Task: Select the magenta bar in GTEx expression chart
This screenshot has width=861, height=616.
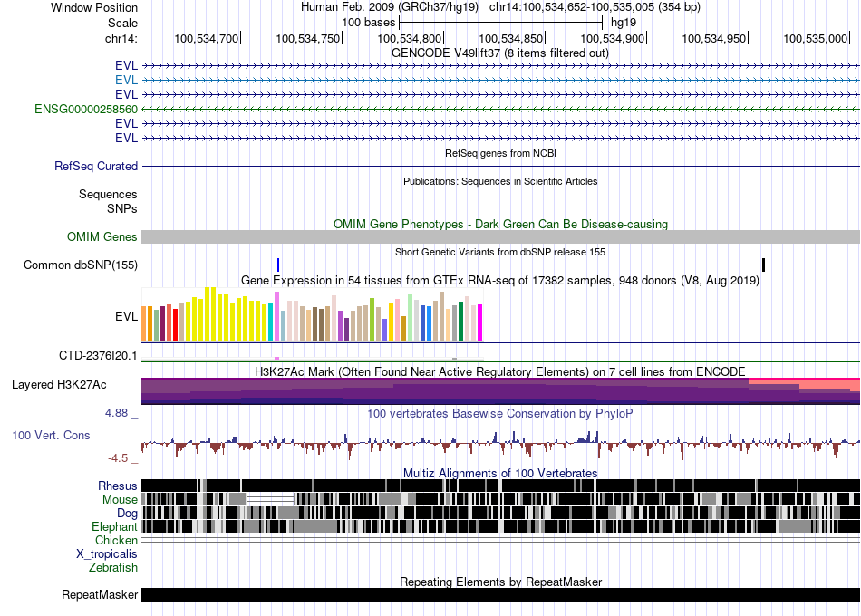Action: click(x=479, y=323)
